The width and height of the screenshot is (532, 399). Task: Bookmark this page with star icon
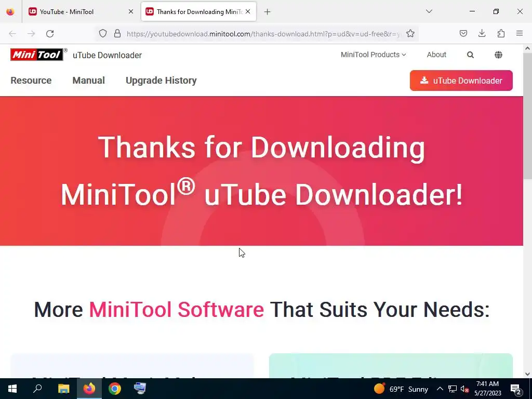point(410,34)
